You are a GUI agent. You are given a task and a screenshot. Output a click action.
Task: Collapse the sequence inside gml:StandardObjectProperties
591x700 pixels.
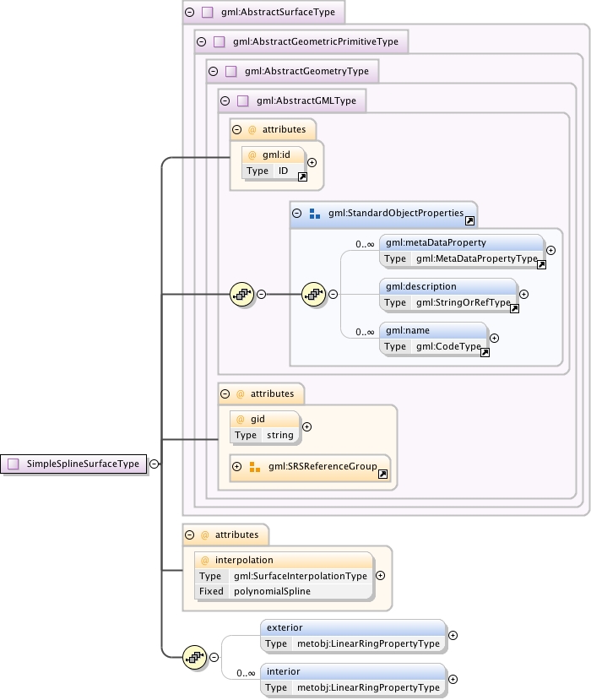[333, 294]
